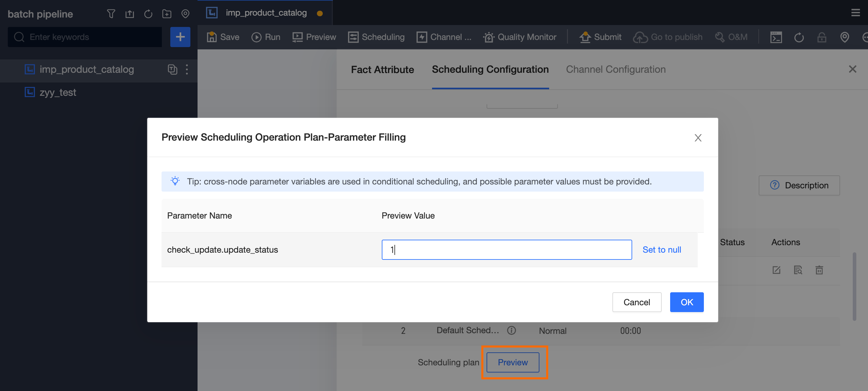The width and height of the screenshot is (868, 391).
Task: Open the three-dot menu for imp_product_catalog
Action: pyautogui.click(x=187, y=69)
